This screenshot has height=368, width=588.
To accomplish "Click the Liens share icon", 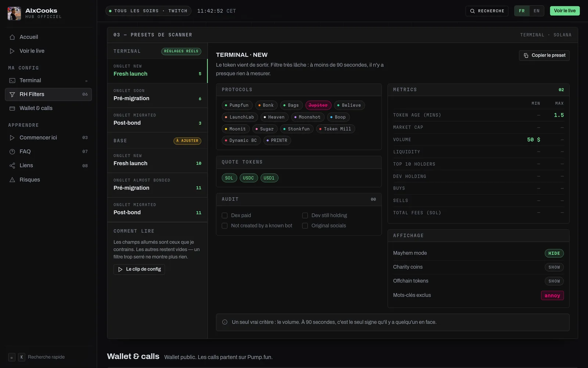I will point(12,166).
